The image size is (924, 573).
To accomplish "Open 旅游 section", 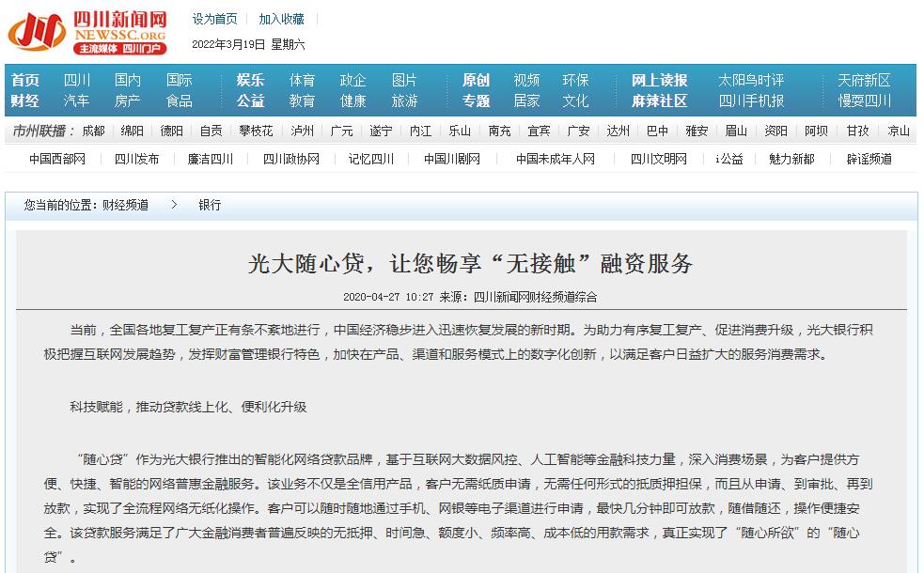I will coord(404,101).
